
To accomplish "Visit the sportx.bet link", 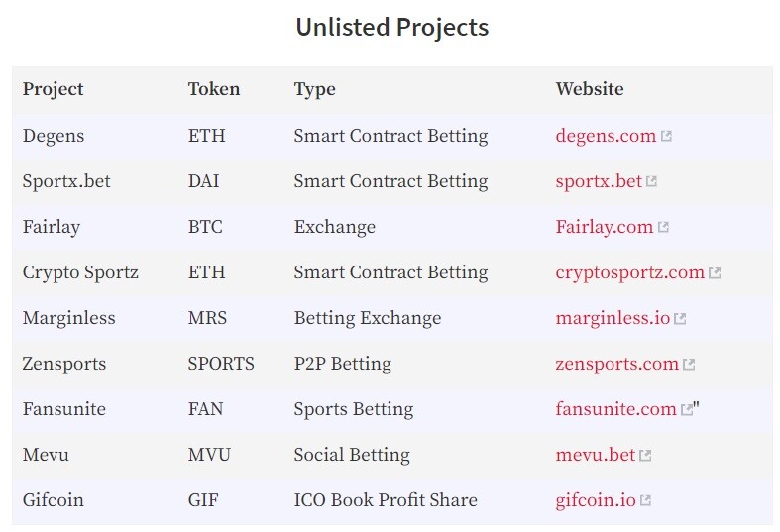I will tap(599, 181).
